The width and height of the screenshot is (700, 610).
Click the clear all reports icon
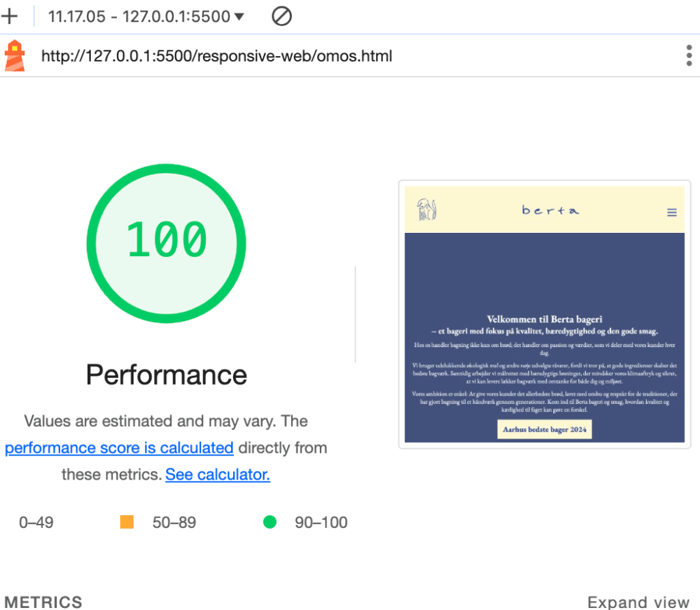coord(282,16)
